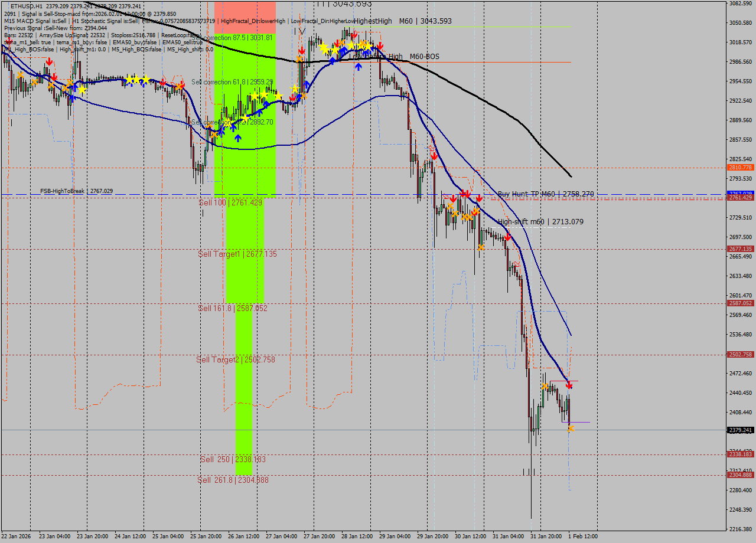Click the current price tag 2379.241
The image size is (756, 543).
(x=741, y=430)
